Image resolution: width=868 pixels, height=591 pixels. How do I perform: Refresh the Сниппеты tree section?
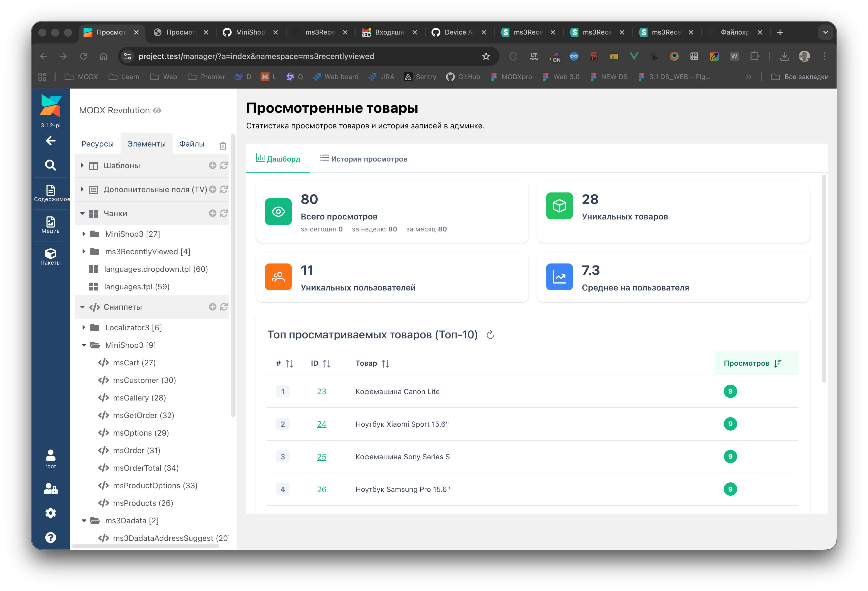(224, 307)
